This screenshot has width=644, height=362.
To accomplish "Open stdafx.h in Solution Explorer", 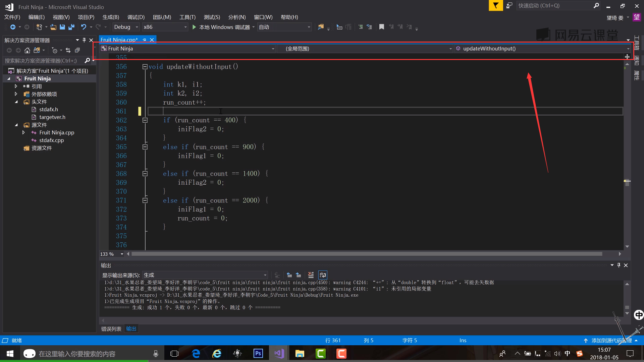I will click(48, 110).
